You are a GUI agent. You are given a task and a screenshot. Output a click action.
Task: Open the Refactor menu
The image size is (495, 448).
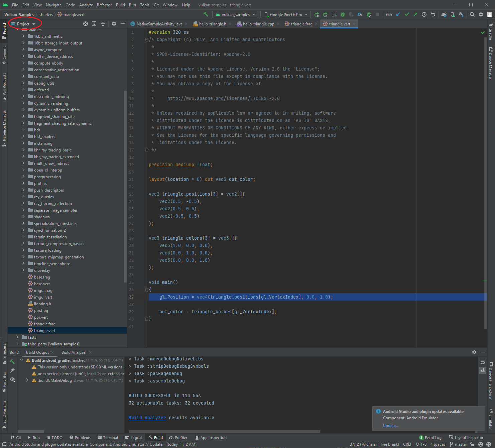(104, 5)
